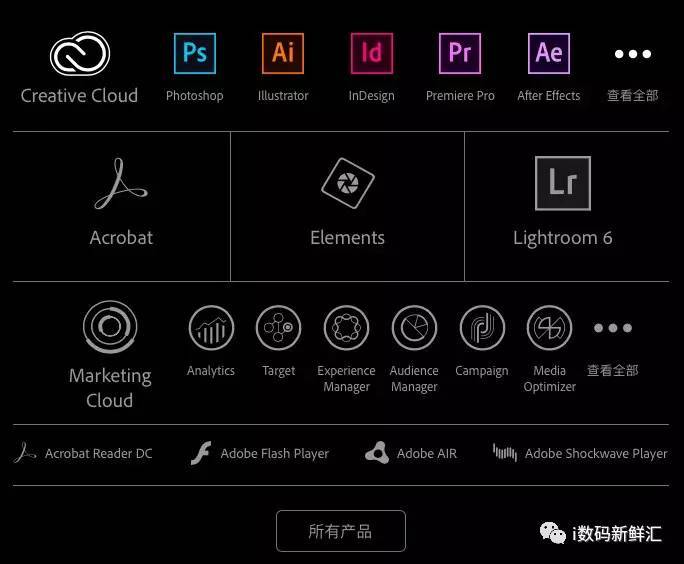The width and height of the screenshot is (684, 564).
Task: Choose the Premiere Pro Pr icon
Action: pyautogui.click(x=460, y=53)
